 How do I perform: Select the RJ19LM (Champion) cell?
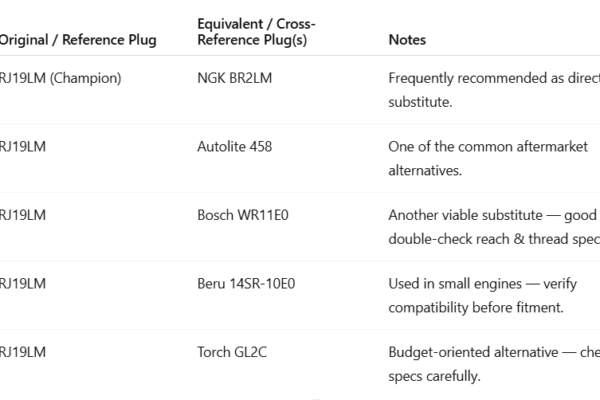click(59, 78)
